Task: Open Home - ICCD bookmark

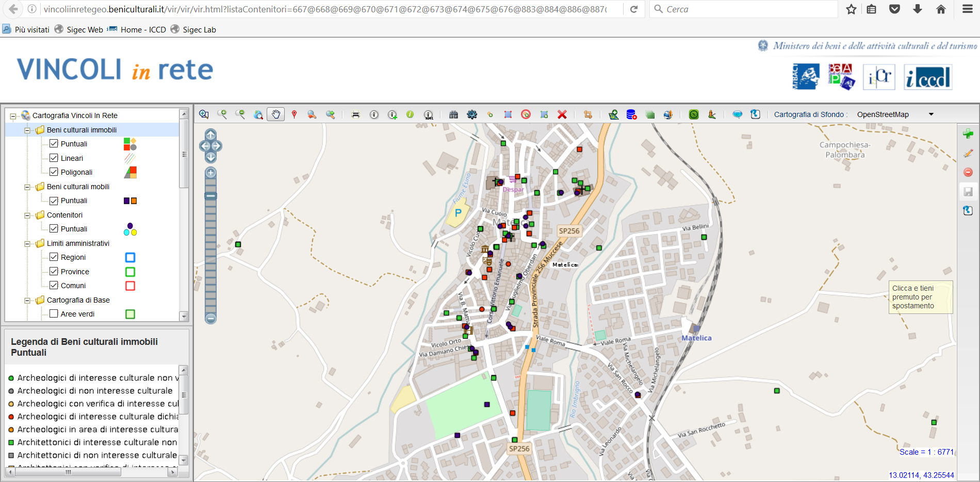Action: click(137, 29)
